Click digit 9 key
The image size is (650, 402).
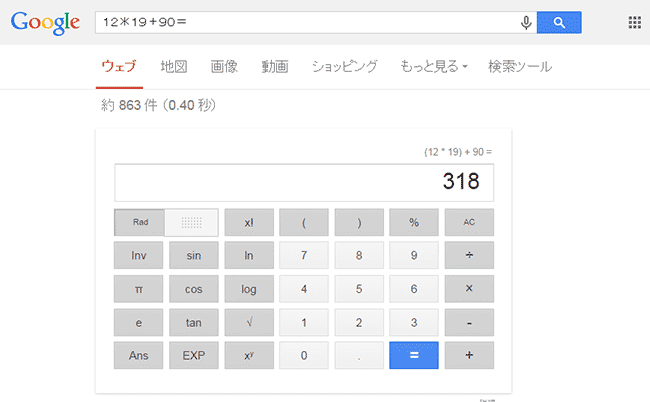coord(414,255)
